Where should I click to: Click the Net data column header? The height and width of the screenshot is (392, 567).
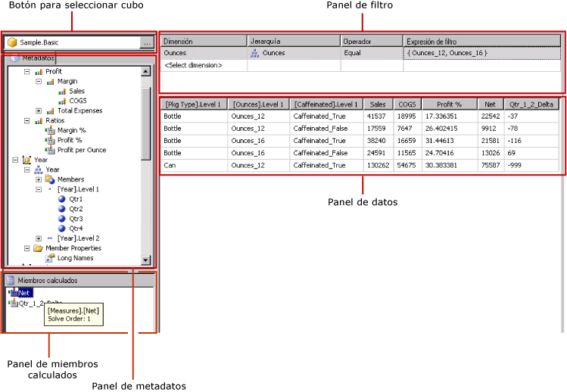491,104
